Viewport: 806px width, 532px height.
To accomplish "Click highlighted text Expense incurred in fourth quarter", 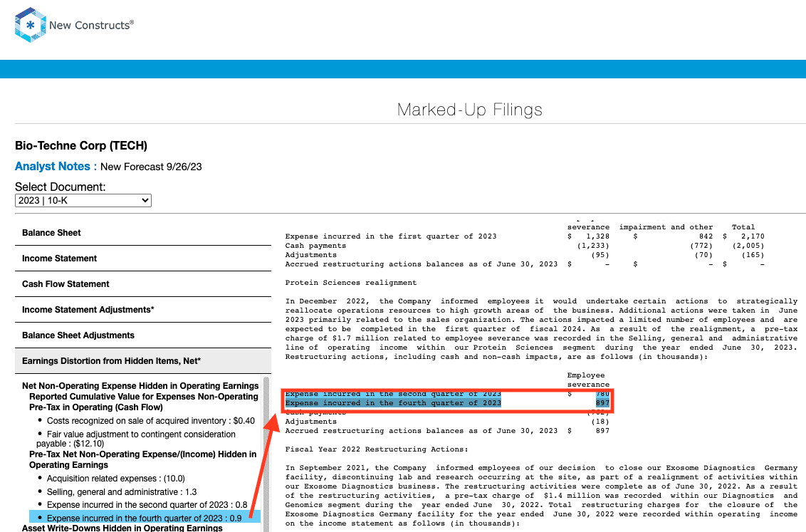I will point(393,404).
